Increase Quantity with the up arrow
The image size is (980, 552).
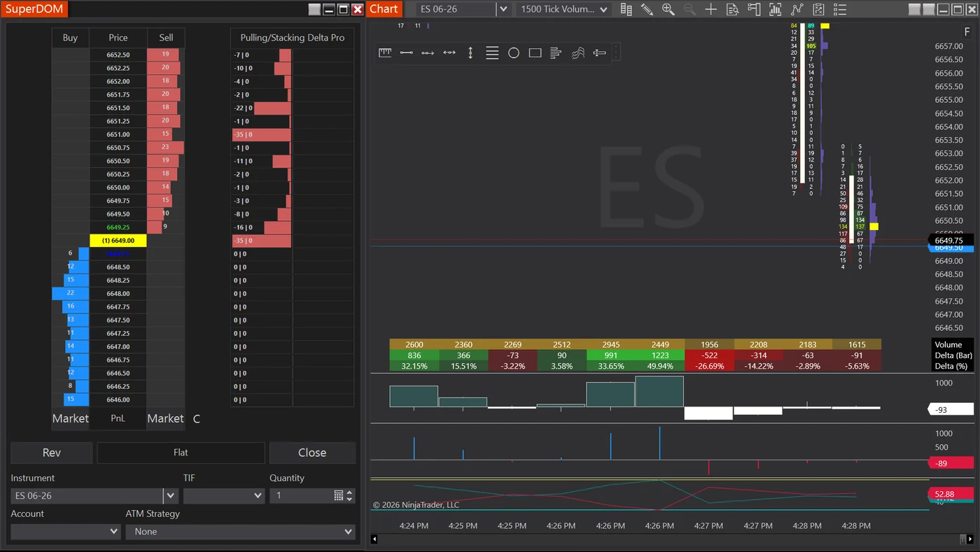pos(350,493)
